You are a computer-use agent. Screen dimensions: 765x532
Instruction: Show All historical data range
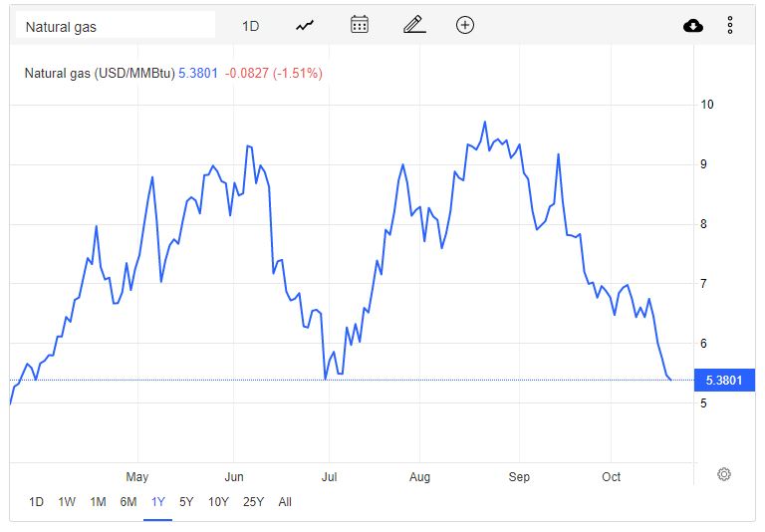coord(285,502)
